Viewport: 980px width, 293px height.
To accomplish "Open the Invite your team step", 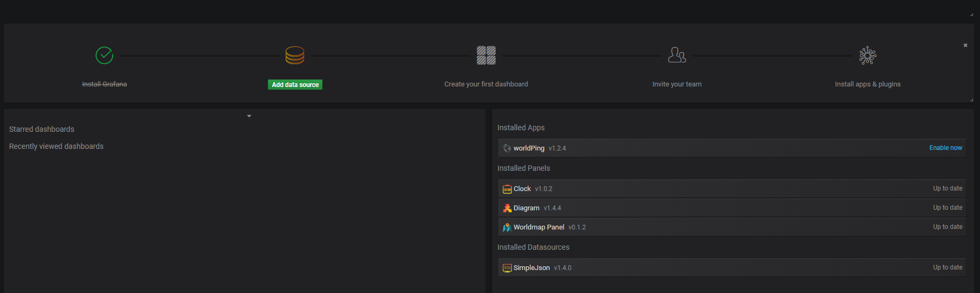I will pos(677,84).
